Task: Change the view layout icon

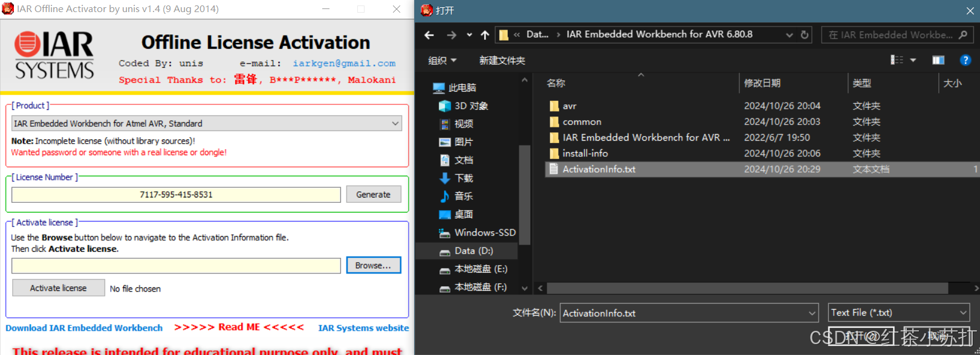Action: (x=897, y=60)
